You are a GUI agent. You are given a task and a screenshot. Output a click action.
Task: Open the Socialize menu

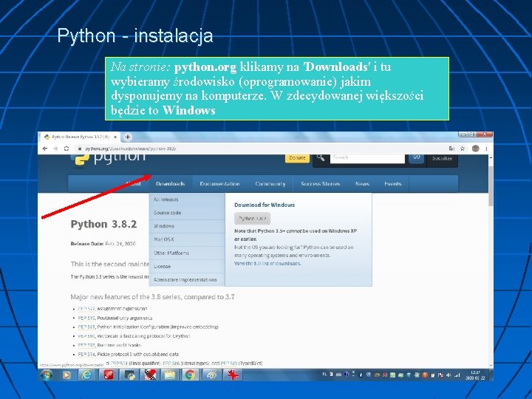point(442,158)
